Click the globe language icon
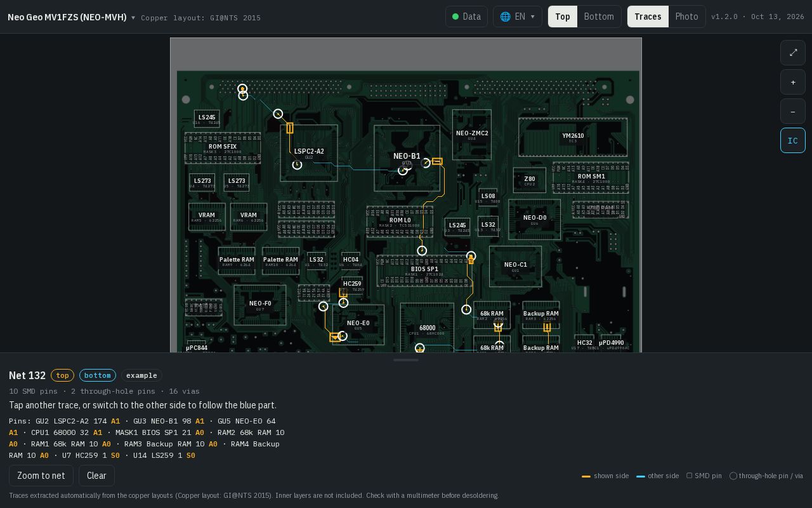Viewport: 812px width, 508px height. tap(505, 17)
